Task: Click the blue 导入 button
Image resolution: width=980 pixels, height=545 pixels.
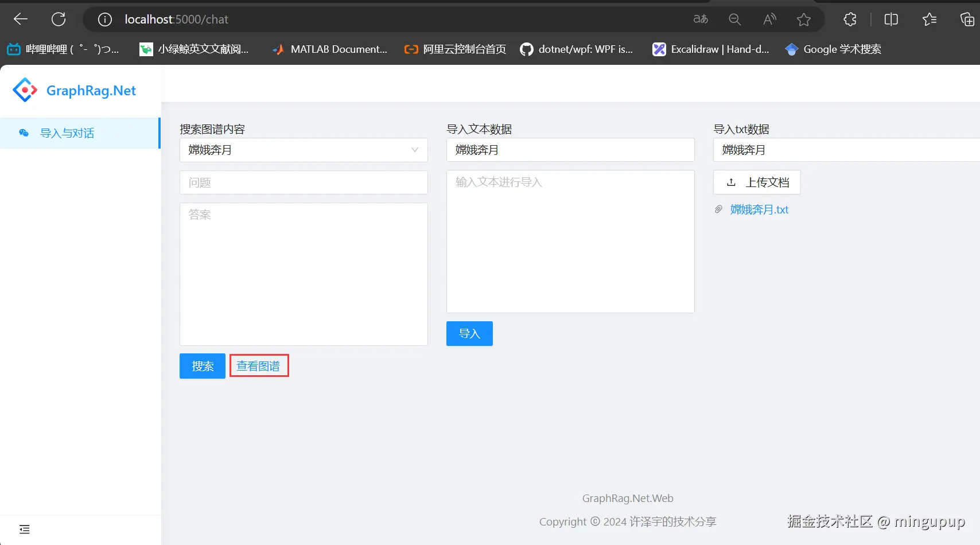Action: tap(469, 333)
